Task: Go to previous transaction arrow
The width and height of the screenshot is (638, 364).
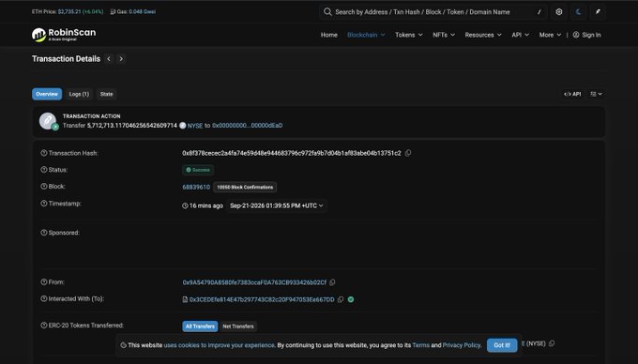Action: 109,59
